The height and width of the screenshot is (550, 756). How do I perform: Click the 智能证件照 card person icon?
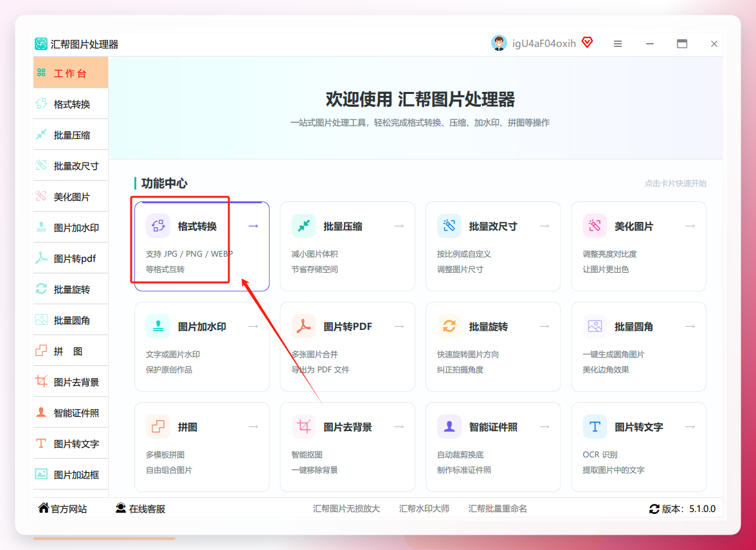[449, 426]
